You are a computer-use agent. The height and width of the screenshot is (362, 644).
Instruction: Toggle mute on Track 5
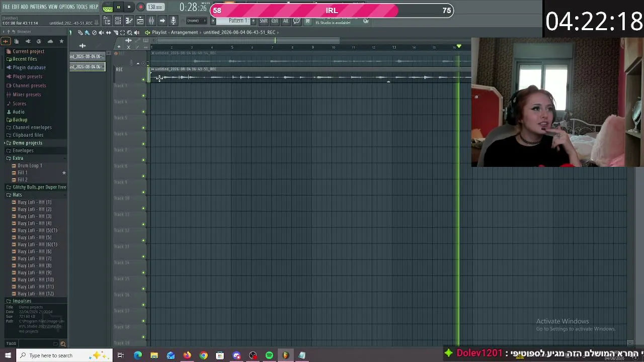[143, 128]
